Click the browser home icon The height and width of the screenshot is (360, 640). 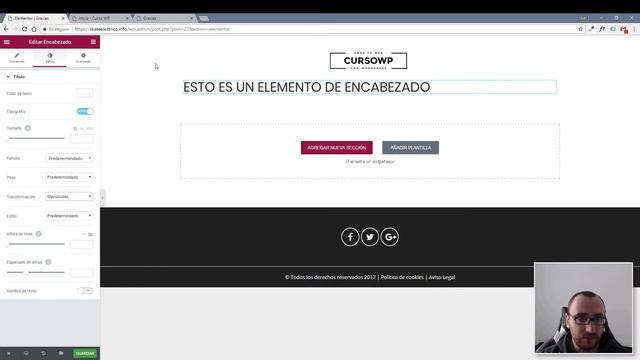coord(34,29)
